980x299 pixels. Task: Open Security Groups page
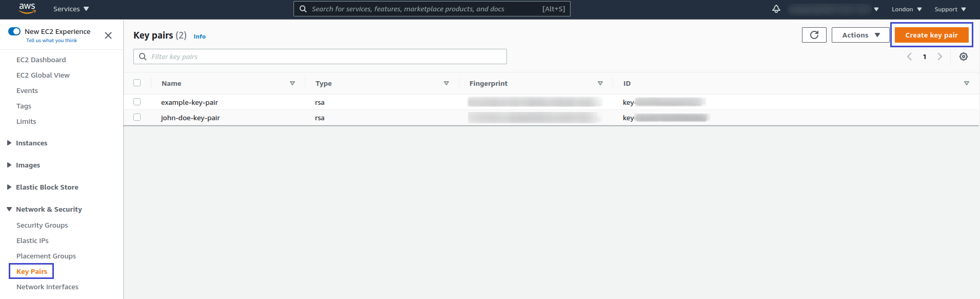(42, 225)
